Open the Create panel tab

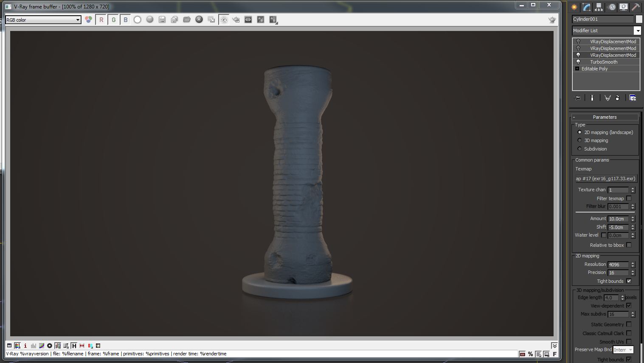[574, 7]
